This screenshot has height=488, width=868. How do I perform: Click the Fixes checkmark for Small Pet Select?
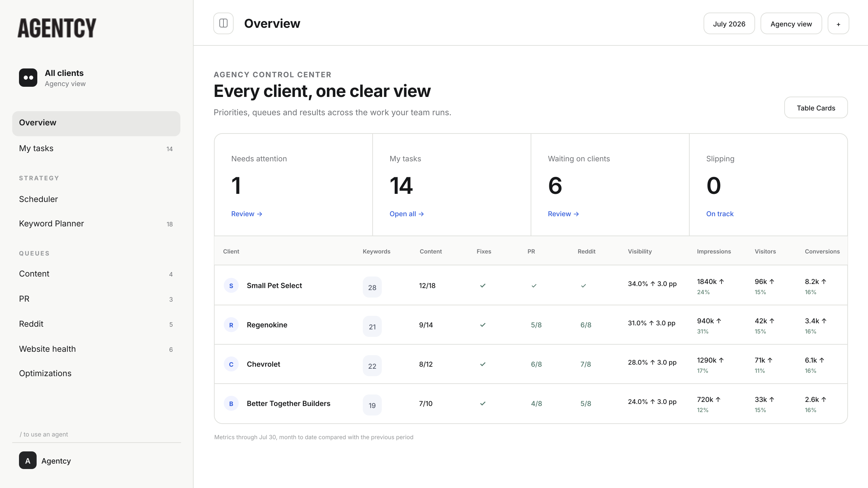click(483, 286)
